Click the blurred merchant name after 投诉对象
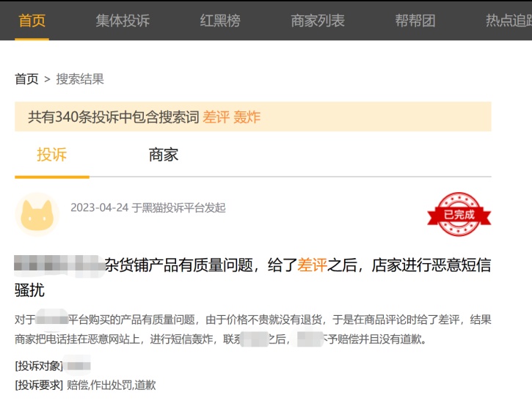532x409 pixels. point(77,365)
